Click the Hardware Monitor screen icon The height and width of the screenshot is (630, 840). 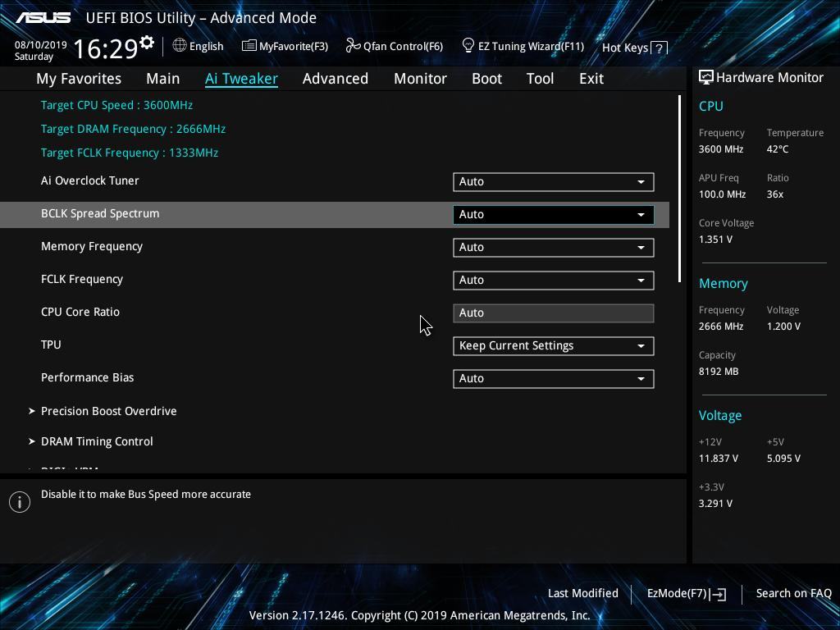[706, 78]
